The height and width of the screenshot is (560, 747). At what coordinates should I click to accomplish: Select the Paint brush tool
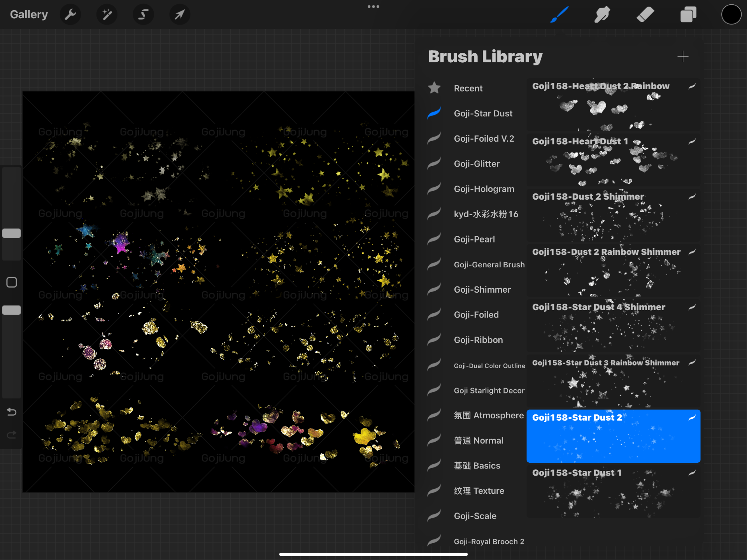pyautogui.click(x=559, y=15)
